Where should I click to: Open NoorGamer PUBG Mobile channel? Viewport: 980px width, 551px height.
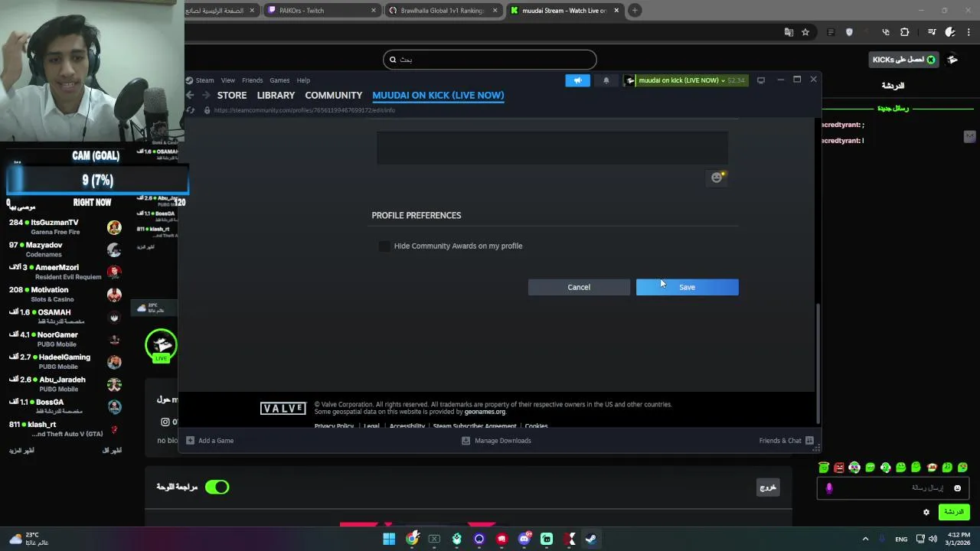tap(64, 339)
